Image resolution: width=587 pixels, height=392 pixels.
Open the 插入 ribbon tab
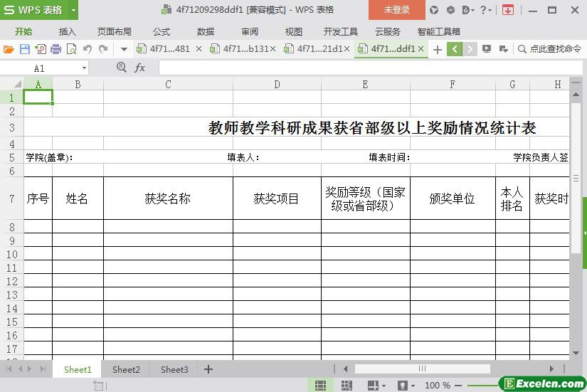(68, 32)
